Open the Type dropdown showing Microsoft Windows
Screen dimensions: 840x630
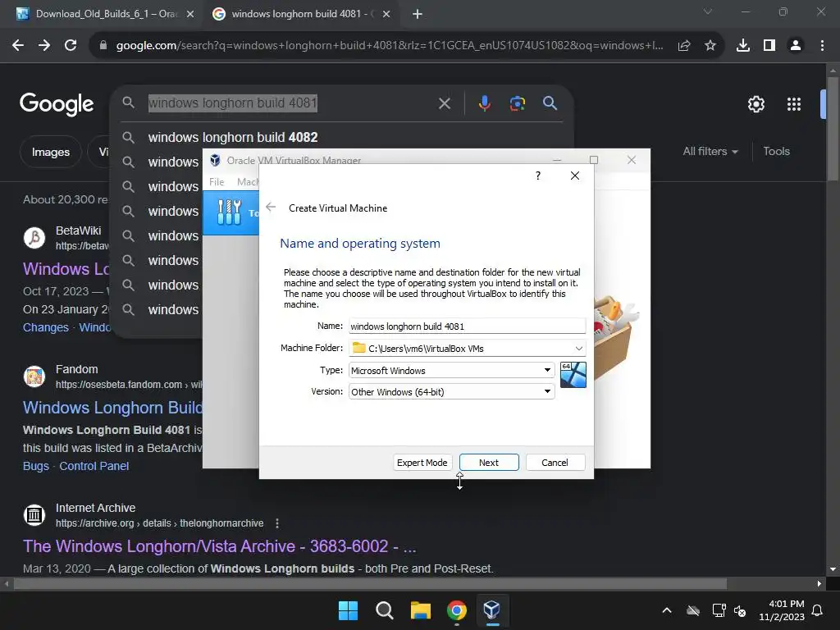pos(451,370)
